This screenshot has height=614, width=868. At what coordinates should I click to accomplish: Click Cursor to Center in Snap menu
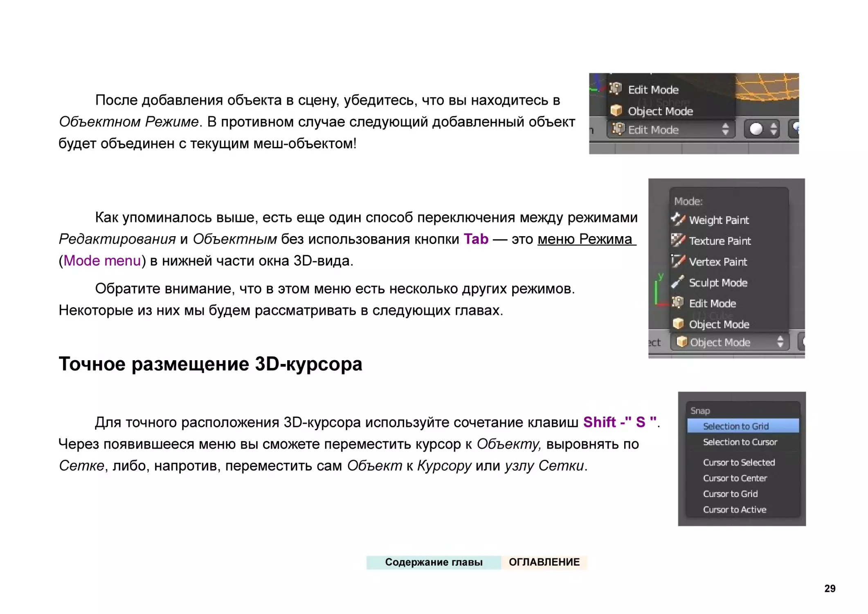click(x=743, y=478)
